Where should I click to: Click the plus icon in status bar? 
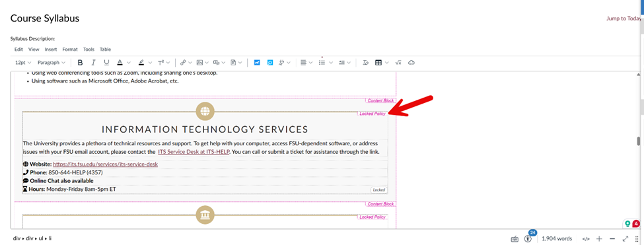pyautogui.click(x=599, y=239)
